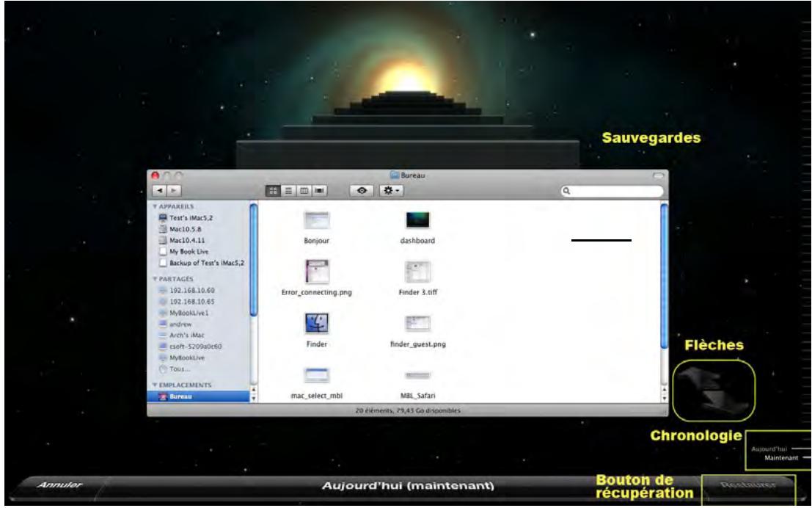
Task: Click the file area scroll down arrow
Action: [665, 398]
